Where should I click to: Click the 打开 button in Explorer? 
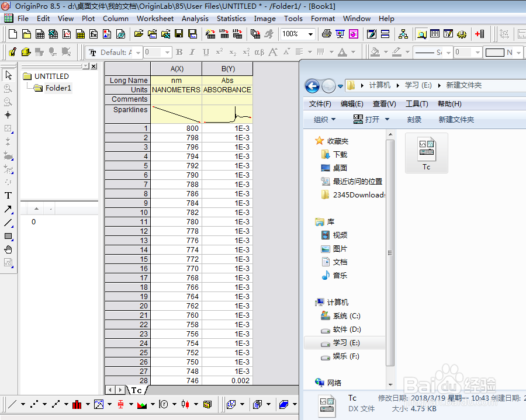click(366, 119)
